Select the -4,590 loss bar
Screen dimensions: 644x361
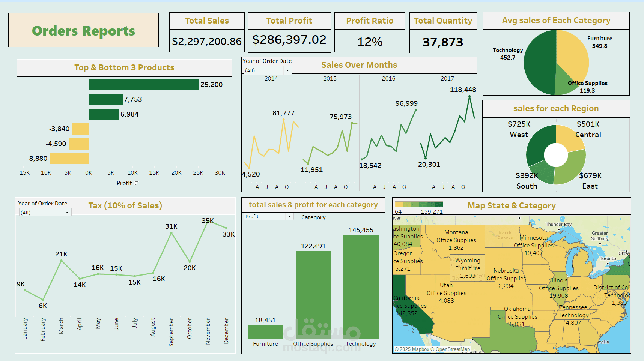coord(78,144)
